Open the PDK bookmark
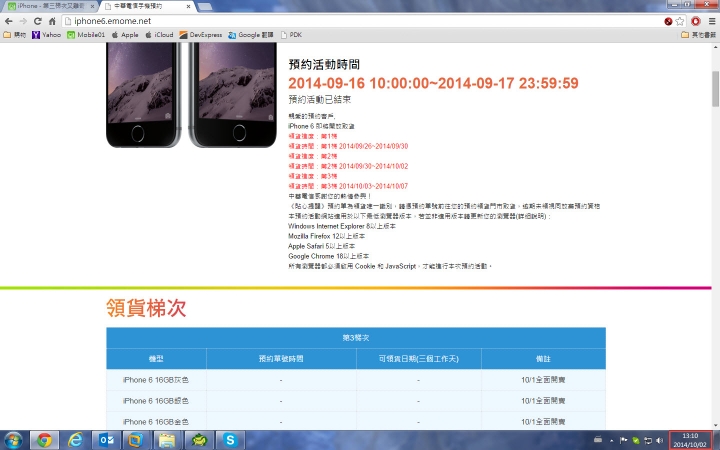Viewport: 720px width, 450px height. (291, 35)
